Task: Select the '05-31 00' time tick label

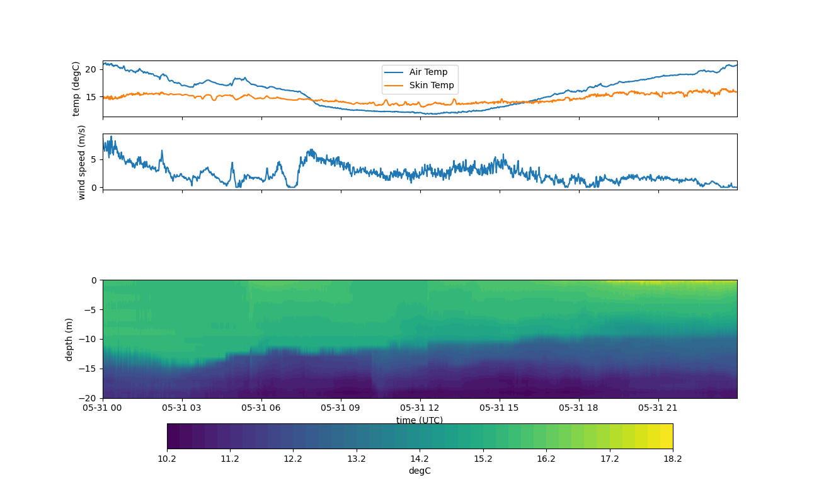Action: click(103, 408)
